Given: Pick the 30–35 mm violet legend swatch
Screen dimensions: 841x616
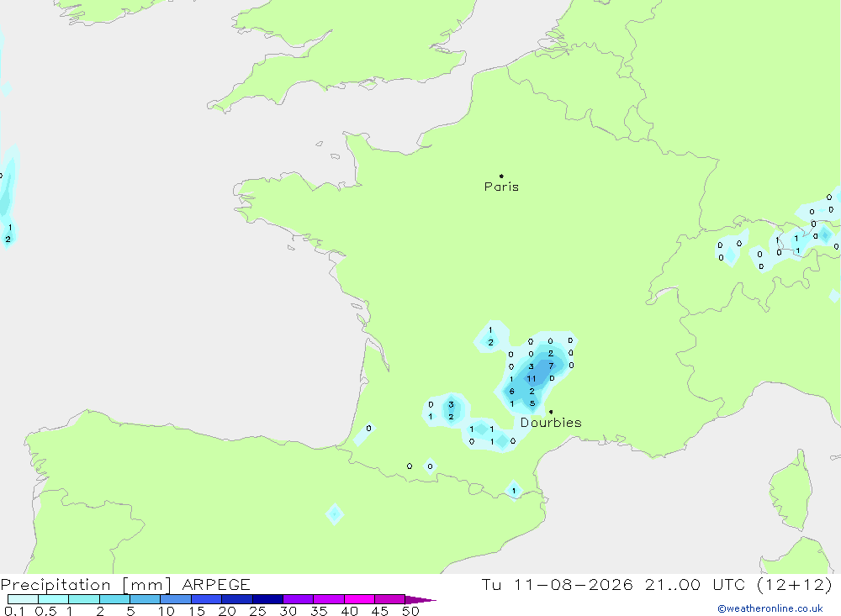Looking at the screenshot, I should pyautogui.click(x=299, y=599).
